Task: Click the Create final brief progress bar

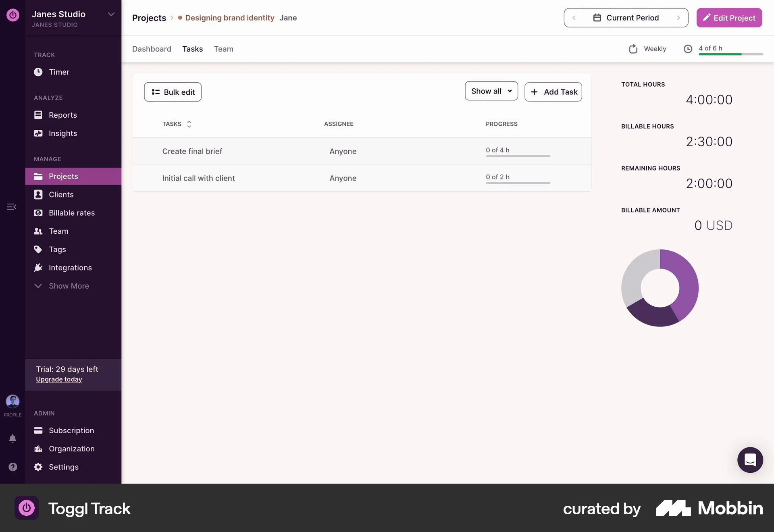Action: 518,156
